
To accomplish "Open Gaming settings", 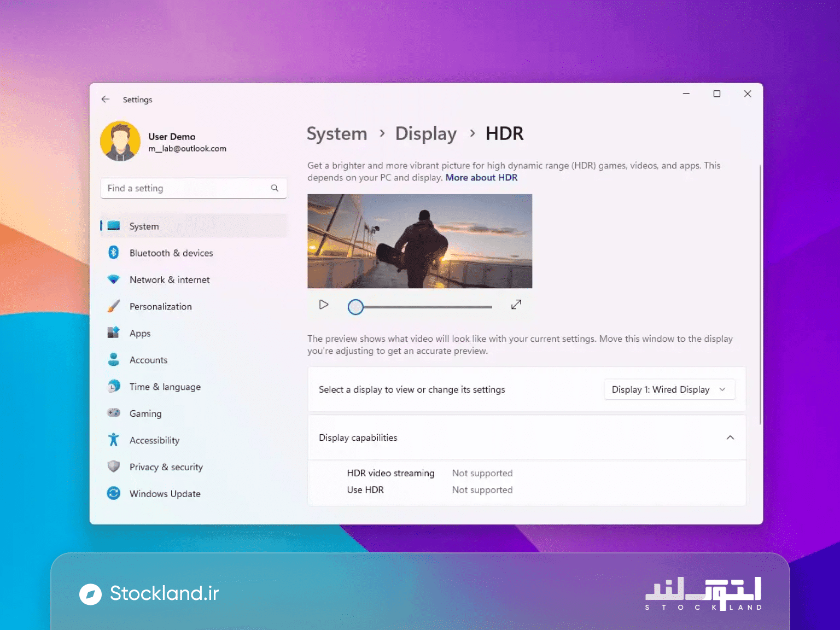I will (x=194, y=413).
